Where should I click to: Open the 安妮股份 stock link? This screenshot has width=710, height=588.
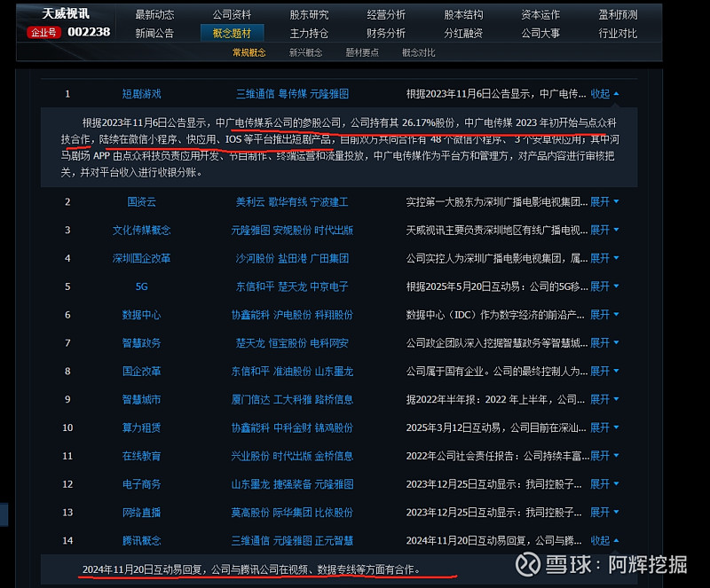(x=292, y=230)
